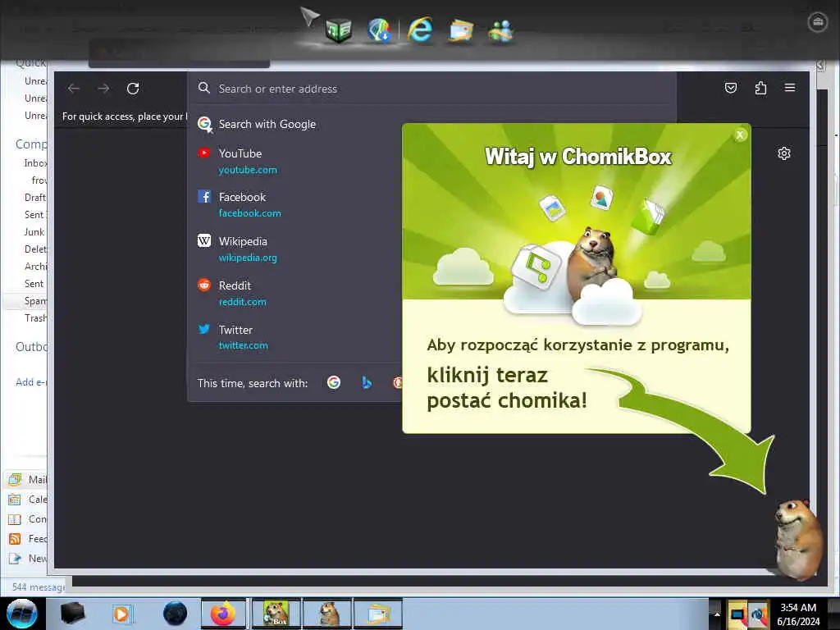Switch to Mail view in the mail window
Image resolution: width=840 pixels, height=630 pixels.
(x=27, y=479)
